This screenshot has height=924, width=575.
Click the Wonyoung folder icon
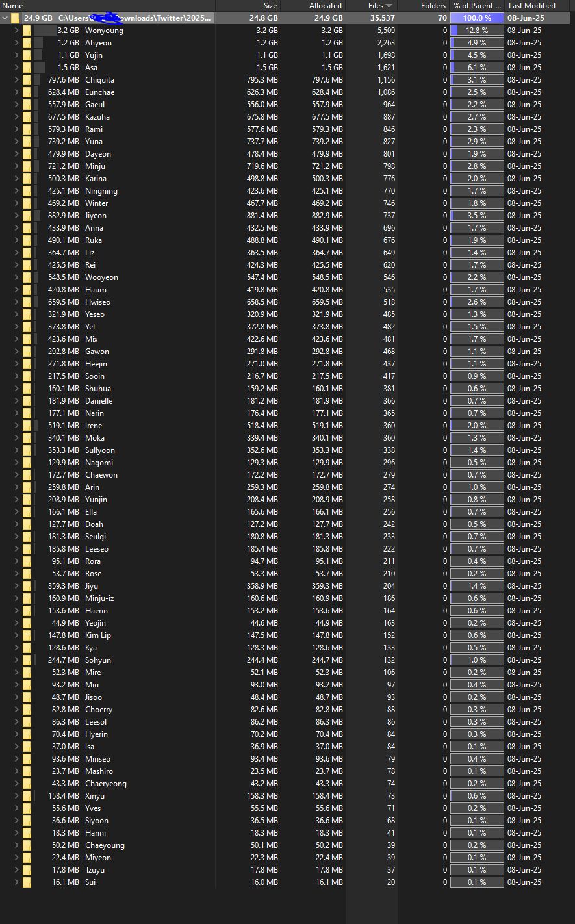point(27,31)
